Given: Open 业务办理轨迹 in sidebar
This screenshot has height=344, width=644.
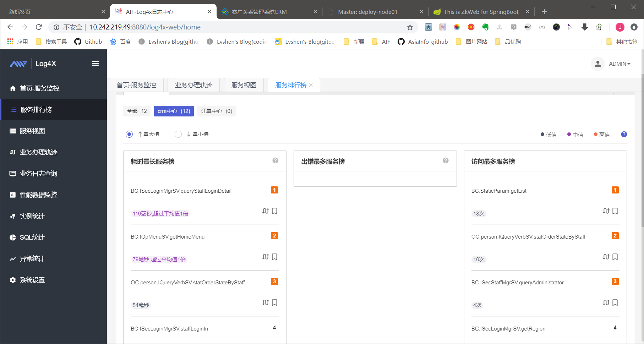Looking at the screenshot, I should point(54,152).
